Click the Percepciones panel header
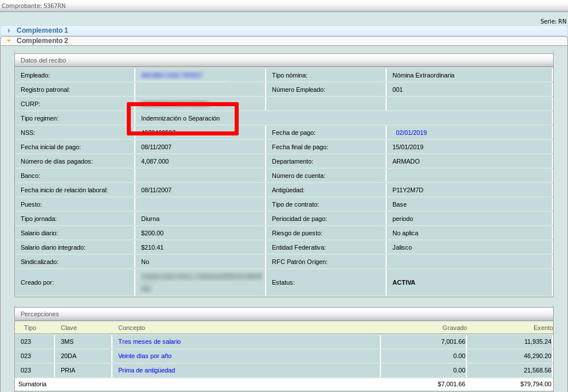This screenshot has height=392, width=568. [40, 314]
